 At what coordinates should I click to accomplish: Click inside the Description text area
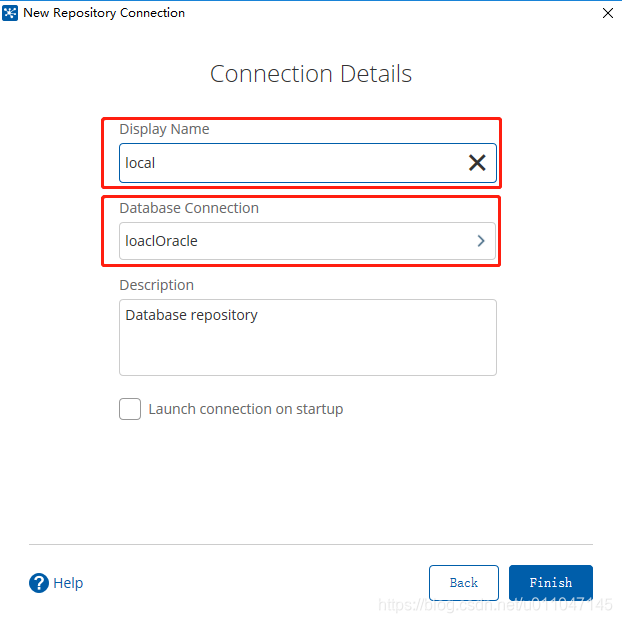(308, 337)
